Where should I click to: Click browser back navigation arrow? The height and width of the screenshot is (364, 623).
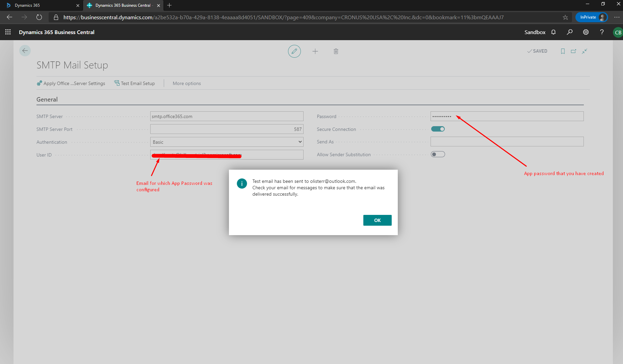(9, 17)
